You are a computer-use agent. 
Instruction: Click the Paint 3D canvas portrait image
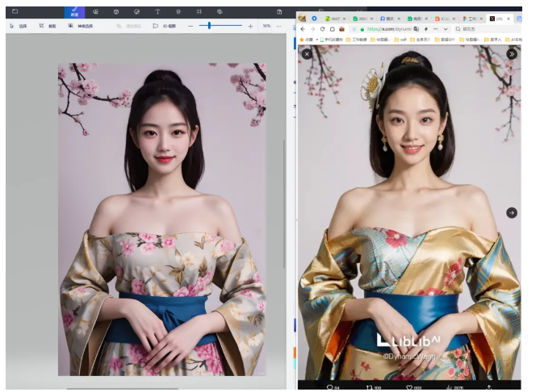[x=162, y=219]
